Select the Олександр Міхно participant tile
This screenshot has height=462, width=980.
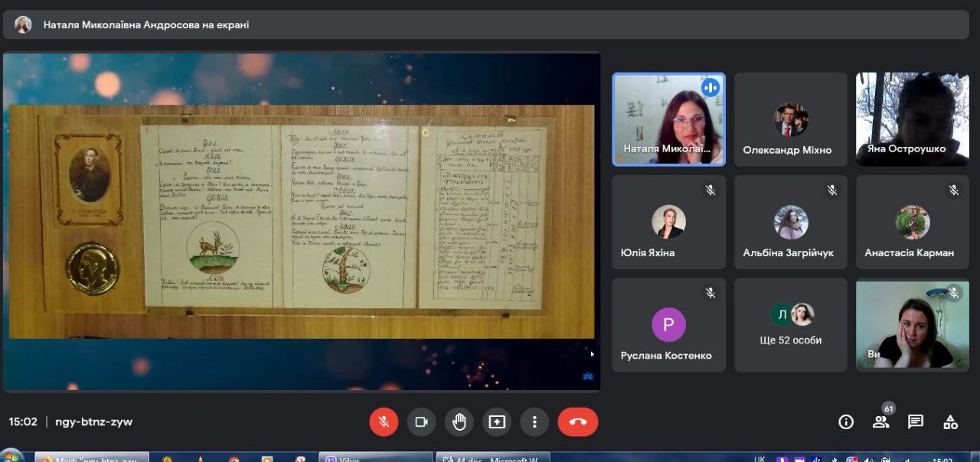coord(791,119)
